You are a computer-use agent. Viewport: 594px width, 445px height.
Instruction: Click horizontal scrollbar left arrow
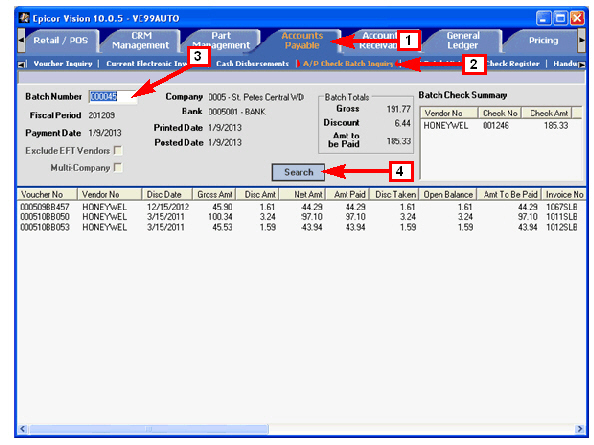[23, 429]
